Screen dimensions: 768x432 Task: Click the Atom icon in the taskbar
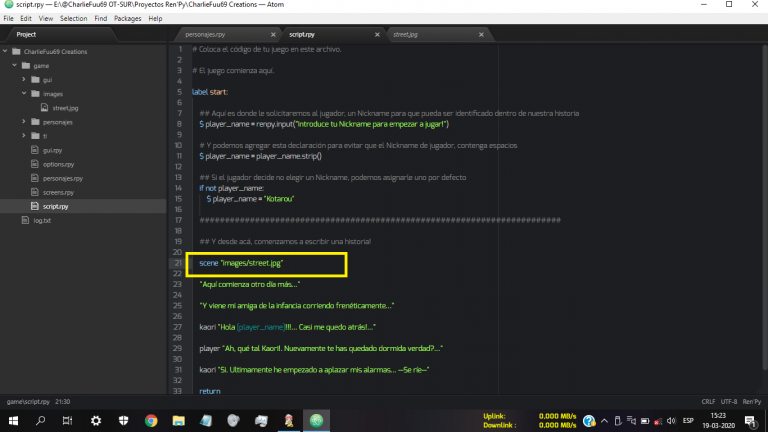(316, 421)
